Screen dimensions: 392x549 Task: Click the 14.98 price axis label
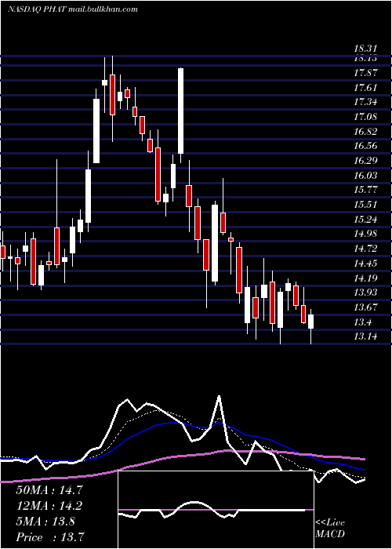pos(365,235)
